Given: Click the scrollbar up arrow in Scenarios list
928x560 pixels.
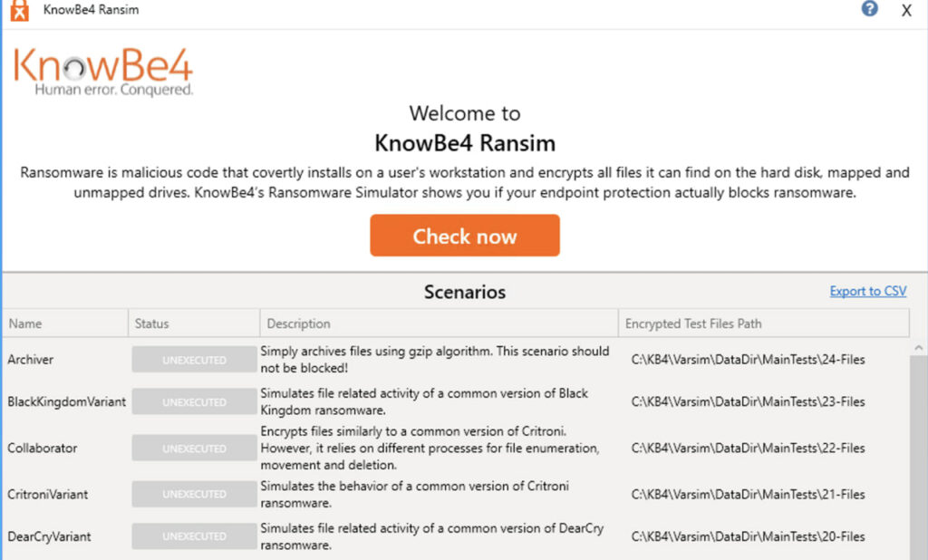Looking at the screenshot, I should tap(919, 348).
